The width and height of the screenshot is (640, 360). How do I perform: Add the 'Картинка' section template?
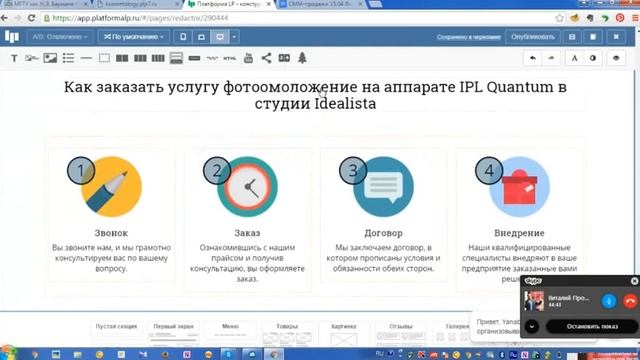pos(344,333)
